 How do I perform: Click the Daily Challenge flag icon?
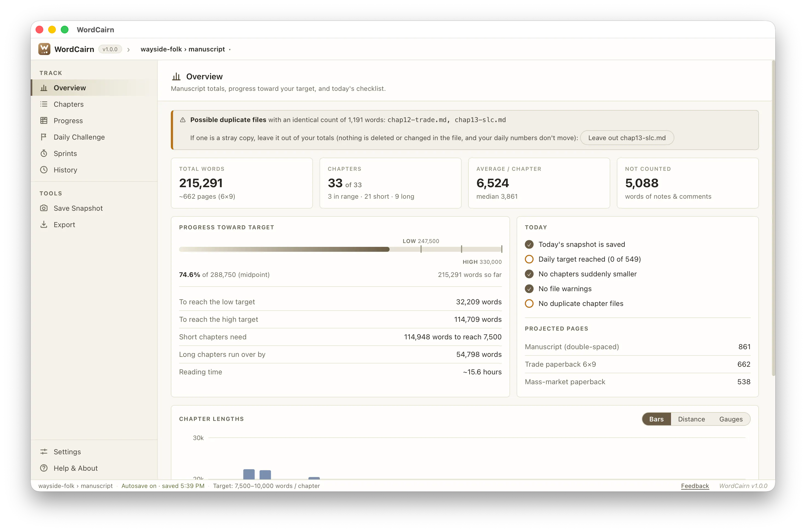(x=44, y=137)
